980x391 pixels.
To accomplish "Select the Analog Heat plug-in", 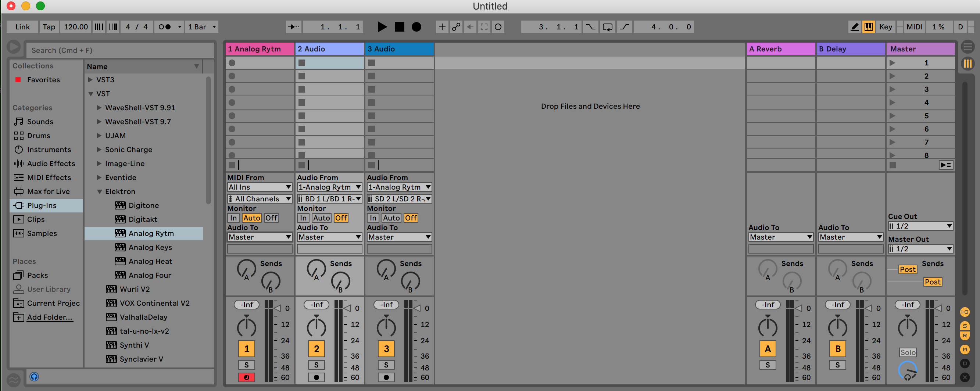I will point(150,262).
